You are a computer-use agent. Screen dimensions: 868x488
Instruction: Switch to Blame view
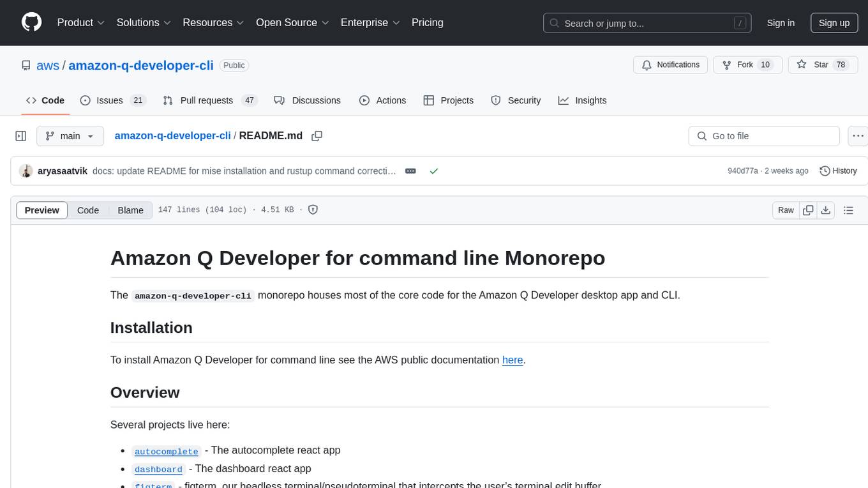[x=131, y=210]
